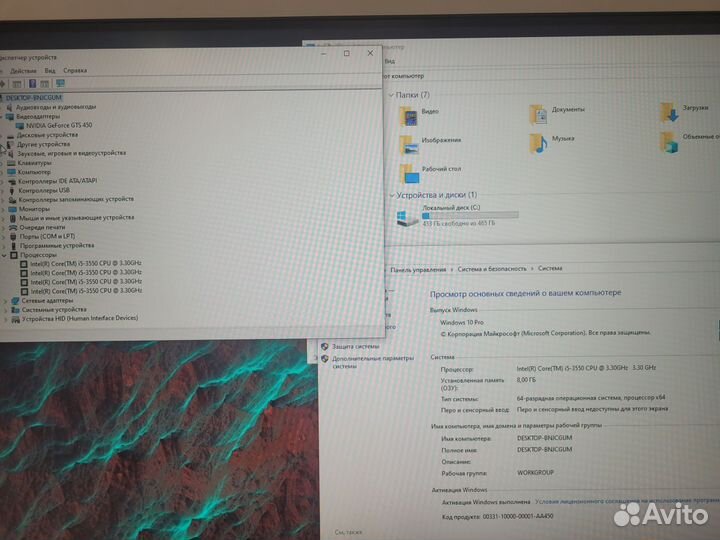This screenshot has width=720, height=540.
Task: Open the Действие menu in Device Manager
Action: click(x=23, y=71)
